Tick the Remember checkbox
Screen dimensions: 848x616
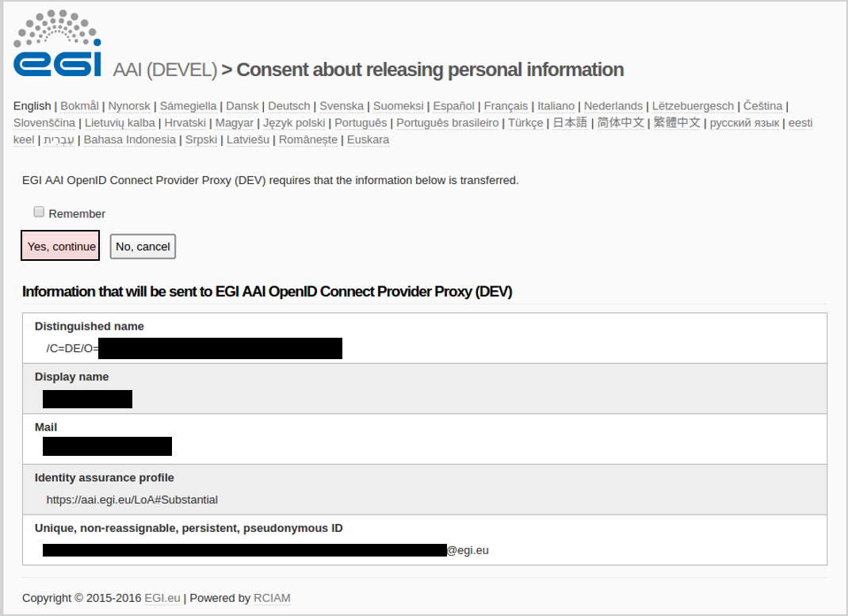(x=39, y=212)
